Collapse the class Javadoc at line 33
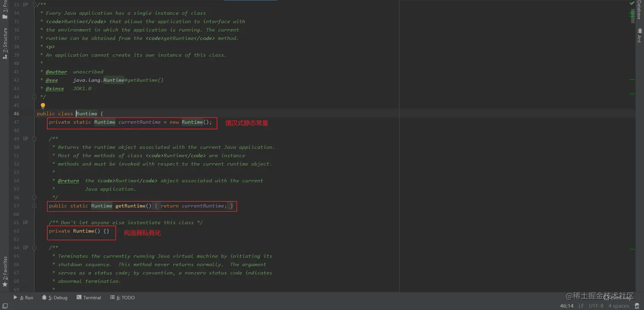 pyautogui.click(x=34, y=5)
